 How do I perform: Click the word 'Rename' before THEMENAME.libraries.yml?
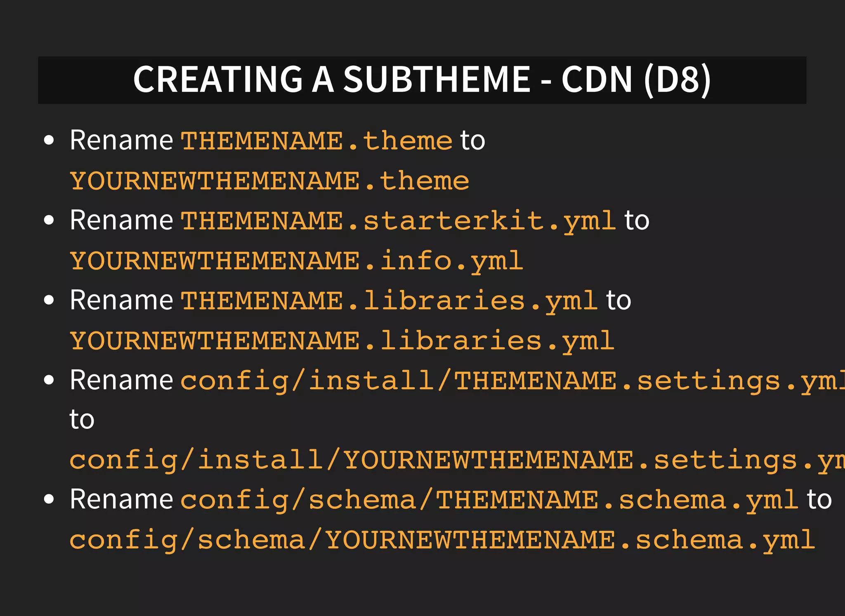(121, 300)
